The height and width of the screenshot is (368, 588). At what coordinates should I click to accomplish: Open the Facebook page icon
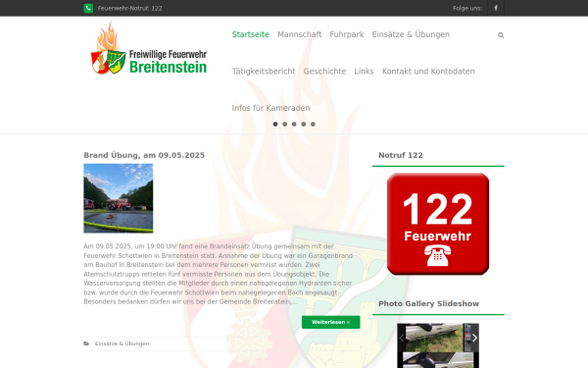496,8
